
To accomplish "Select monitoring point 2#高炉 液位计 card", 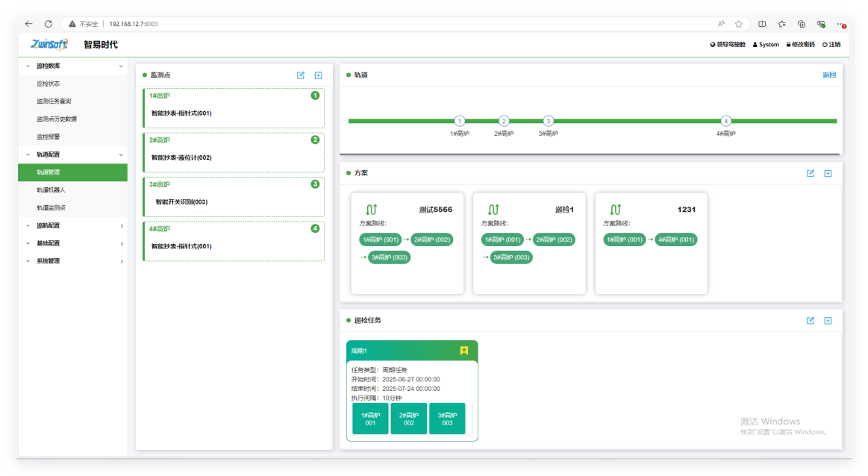I will click(x=234, y=152).
